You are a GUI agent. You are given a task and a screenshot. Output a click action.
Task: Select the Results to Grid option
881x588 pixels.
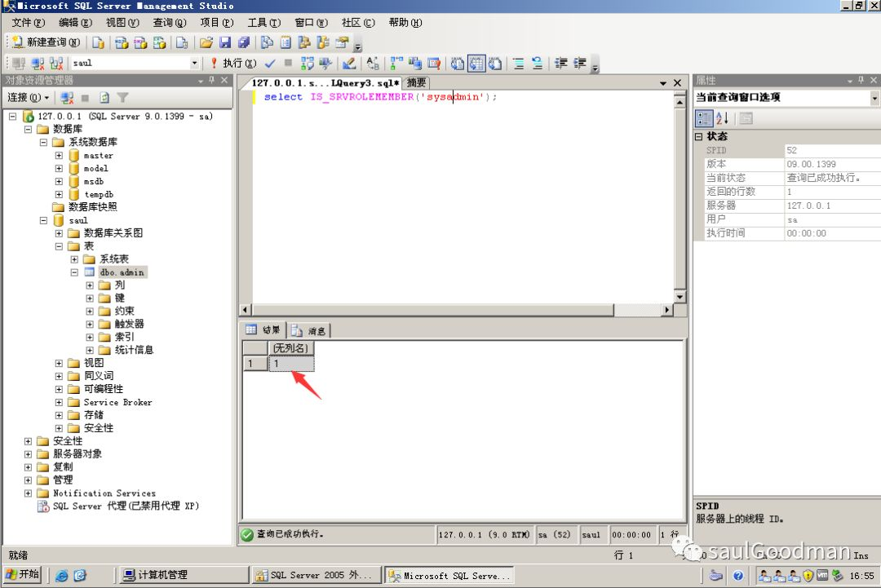(x=476, y=64)
